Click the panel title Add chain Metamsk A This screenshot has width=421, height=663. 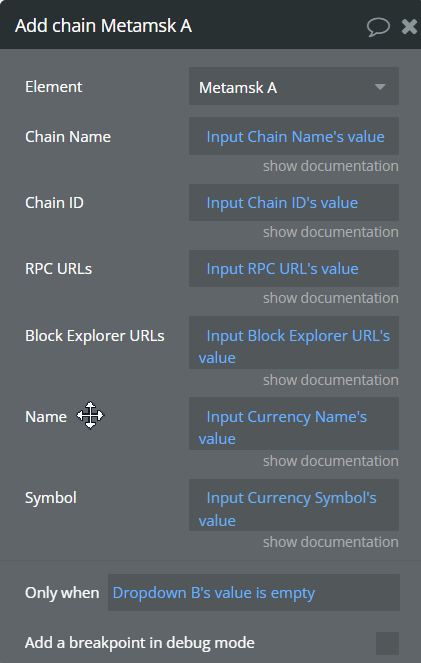click(x=104, y=26)
